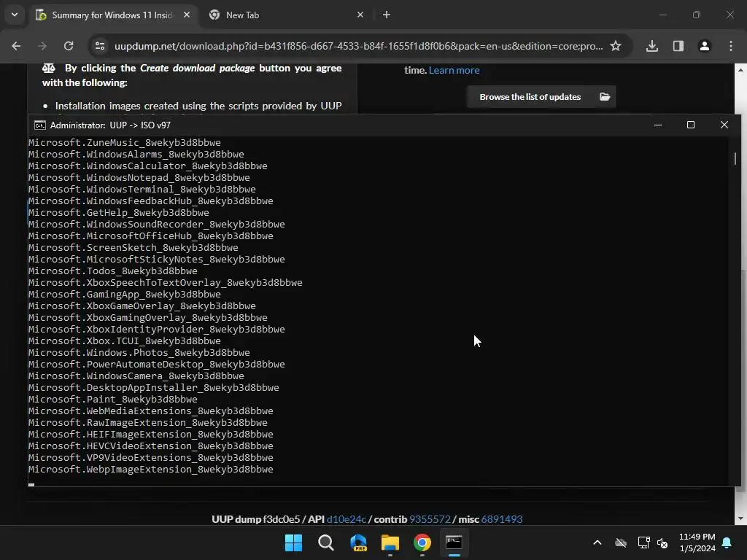747x560 pixels.
Task: Click the Microsoft.WindowsTerminal_8wekyb3d8bbwe line
Action: (x=142, y=190)
